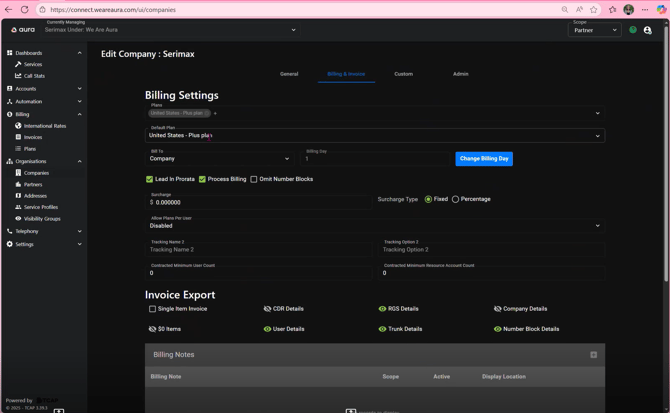Click the green status indicator icon
This screenshot has width=670, height=413.
[x=633, y=29]
